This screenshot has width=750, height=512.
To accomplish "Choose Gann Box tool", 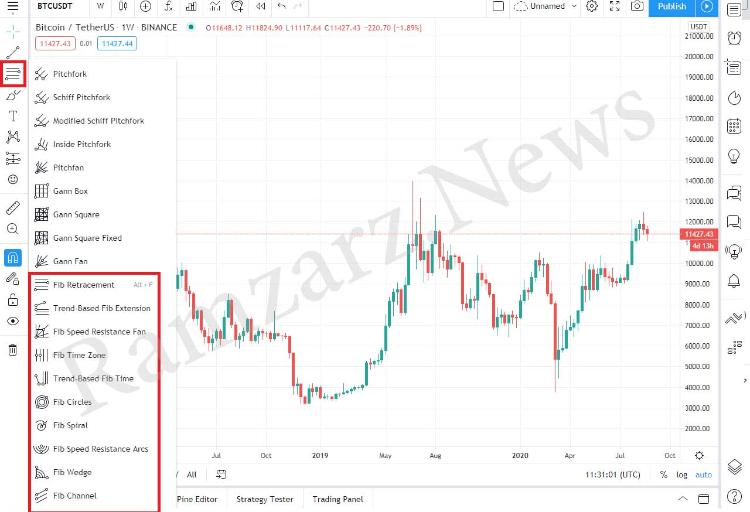I will (x=102, y=191).
